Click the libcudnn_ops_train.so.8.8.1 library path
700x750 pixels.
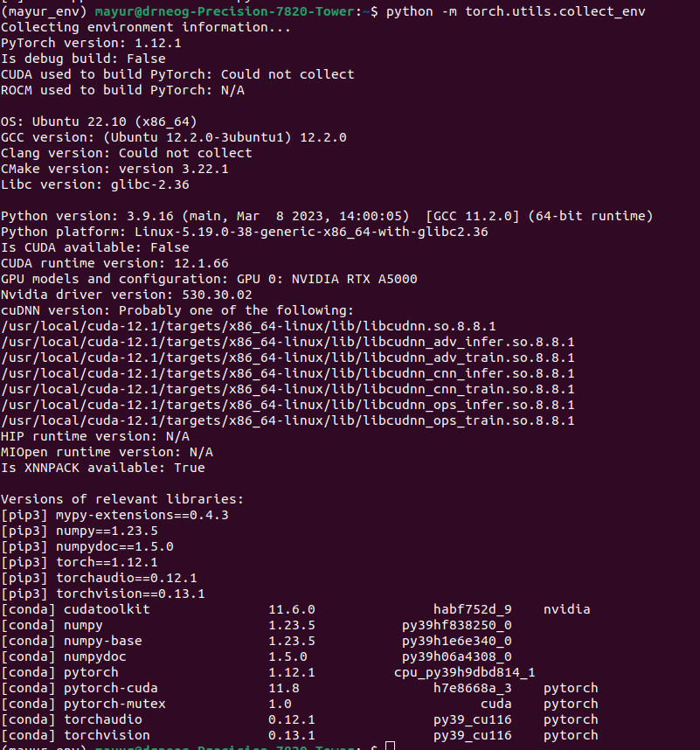(288, 420)
